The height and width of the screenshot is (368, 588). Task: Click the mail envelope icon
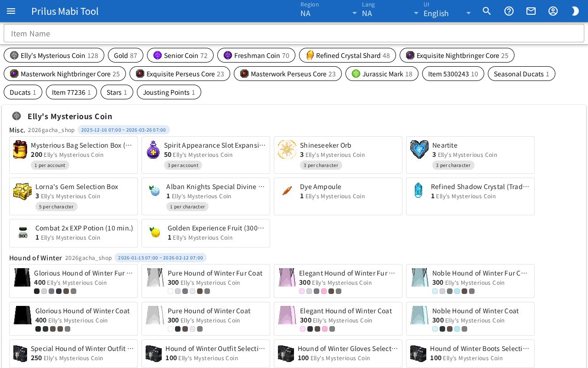(x=531, y=11)
